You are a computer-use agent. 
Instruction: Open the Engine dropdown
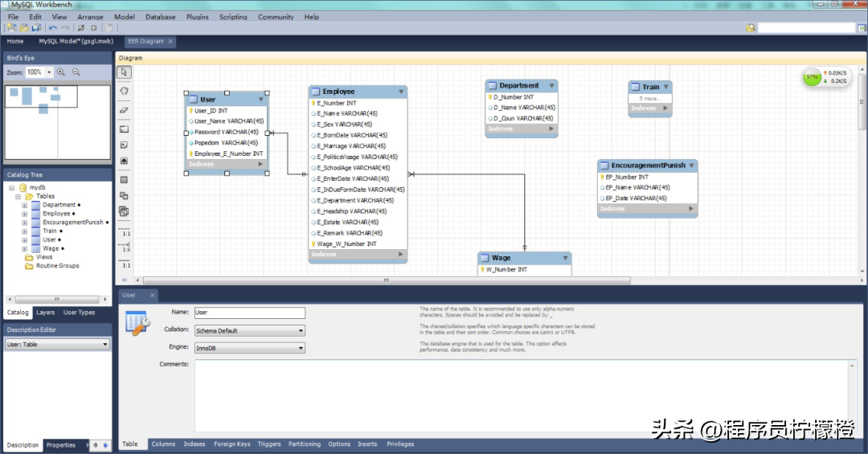[301, 348]
